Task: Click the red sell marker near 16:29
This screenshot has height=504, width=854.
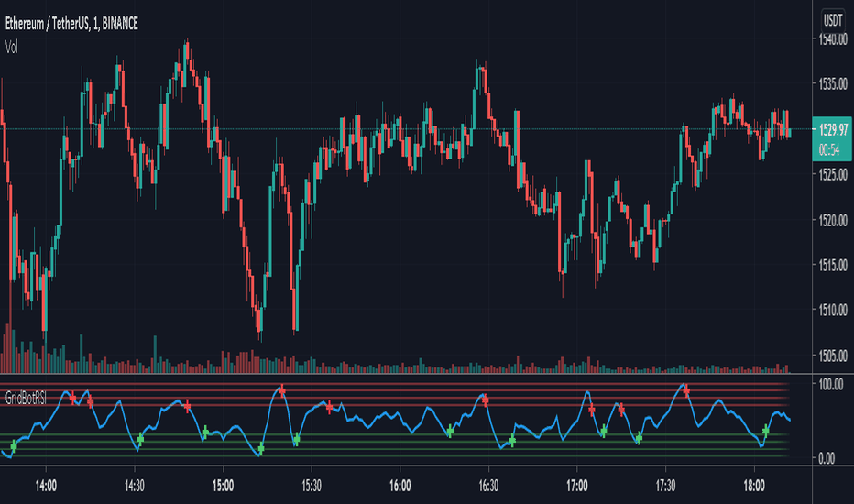Action: 486,400
